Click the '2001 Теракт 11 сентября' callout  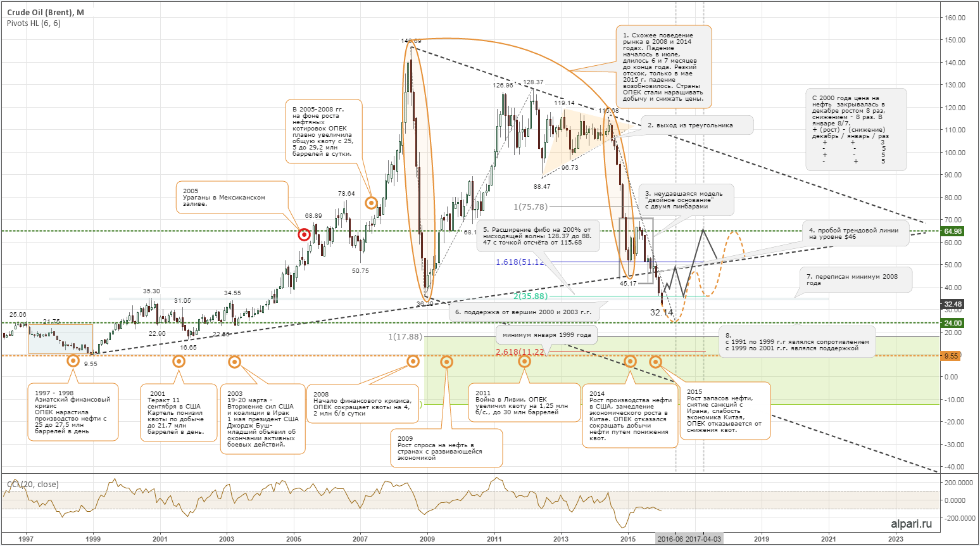pos(179,412)
